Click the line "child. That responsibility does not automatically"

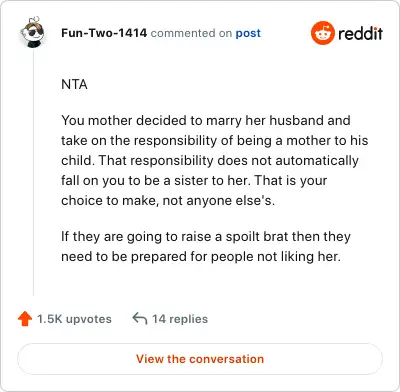(x=210, y=161)
